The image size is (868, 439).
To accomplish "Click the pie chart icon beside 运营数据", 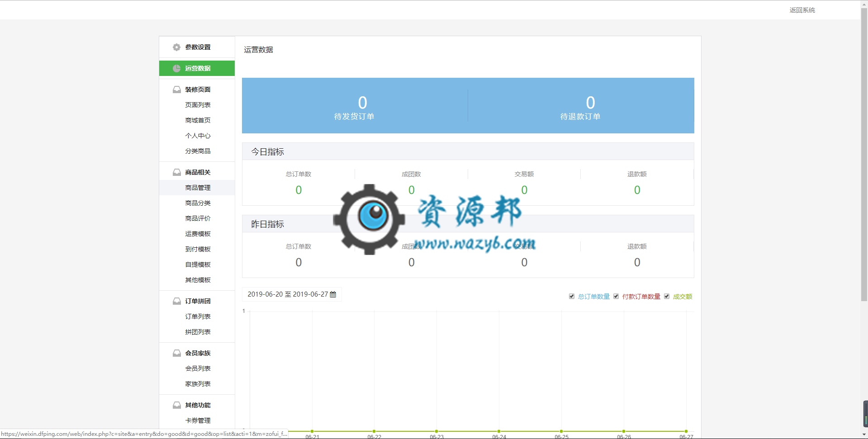I will point(176,68).
